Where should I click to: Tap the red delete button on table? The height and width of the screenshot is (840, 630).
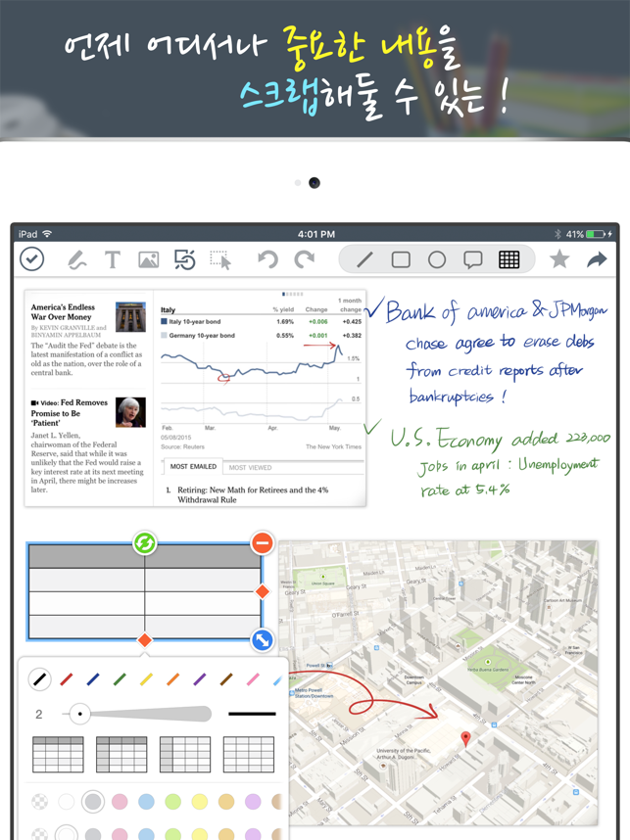coord(263,542)
